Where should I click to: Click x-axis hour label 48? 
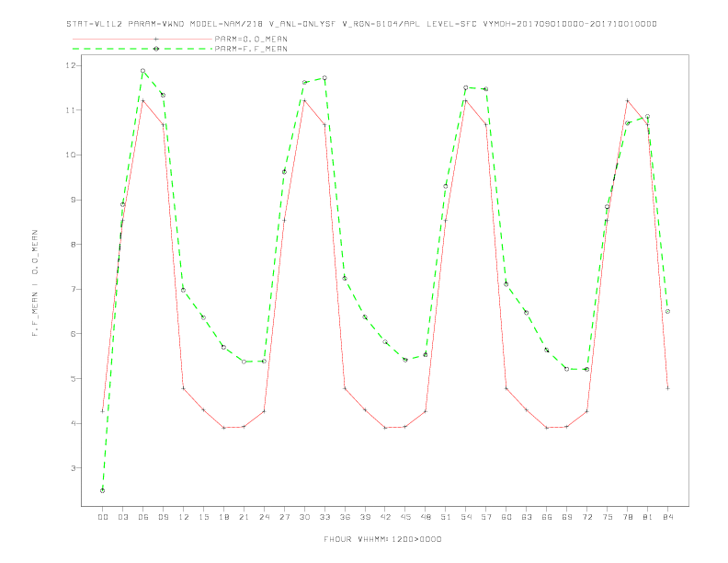(x=426, y=517)
